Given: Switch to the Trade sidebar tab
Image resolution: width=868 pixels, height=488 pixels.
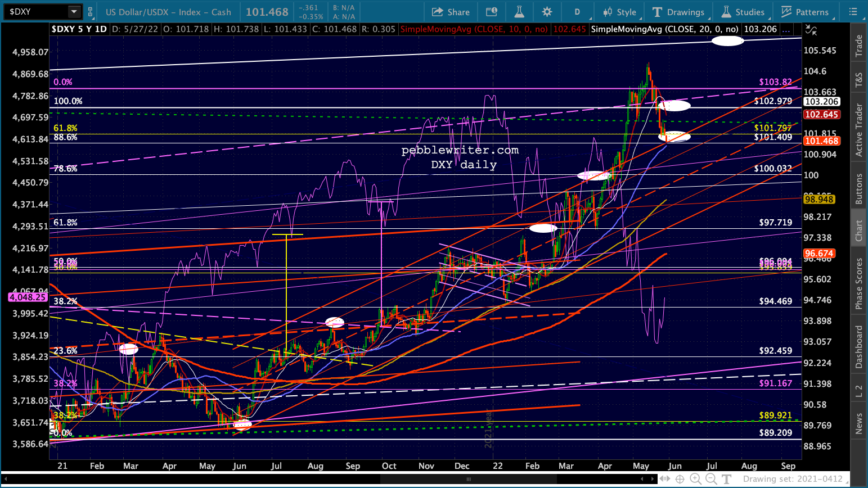Looking at the screenshot, I should [859, 46].
